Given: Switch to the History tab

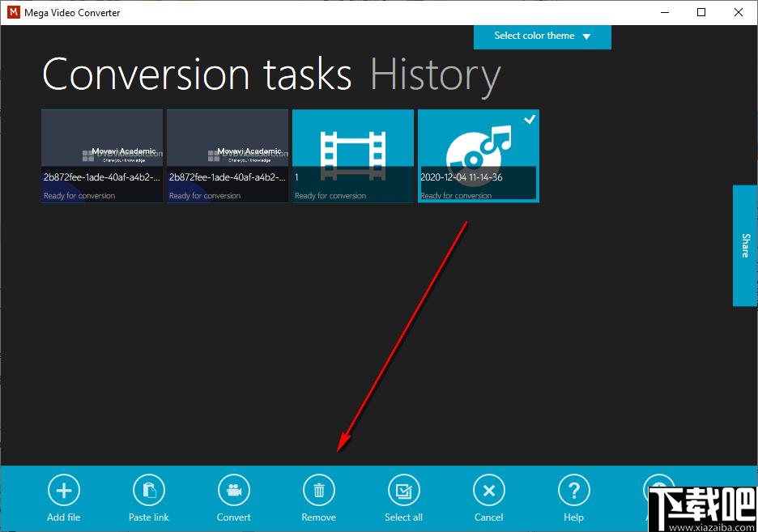Looking at the screenshot, I should pos(435,74).
